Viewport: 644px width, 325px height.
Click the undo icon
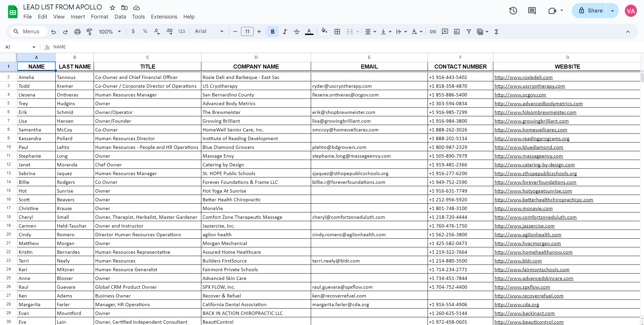point(53,32)
